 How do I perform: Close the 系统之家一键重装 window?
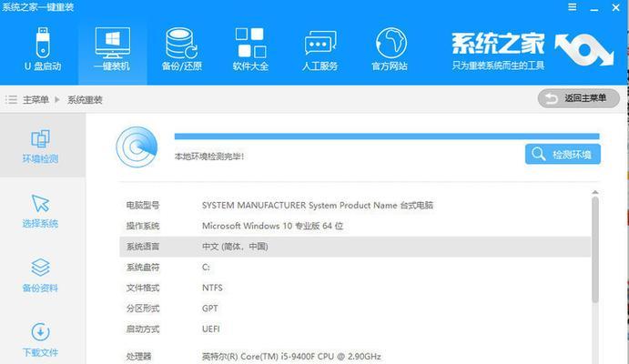click(x=615, y=7)
